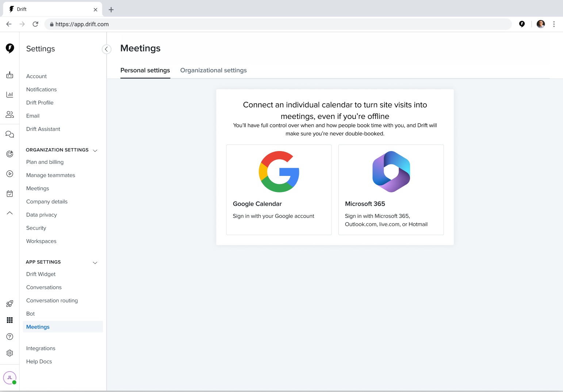The image size is (563, 392).
Task: Connect Google Calendar card
Action: point(279,190)
